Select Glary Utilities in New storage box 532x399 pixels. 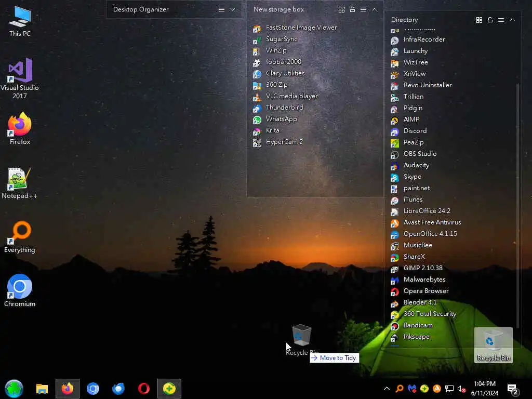[x=278, y=74]
